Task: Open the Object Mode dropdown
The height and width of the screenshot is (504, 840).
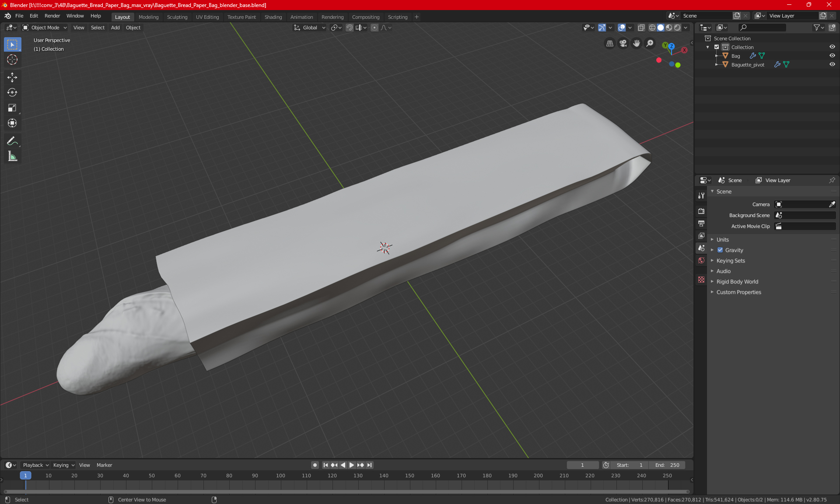Action: tap(45, 28)
